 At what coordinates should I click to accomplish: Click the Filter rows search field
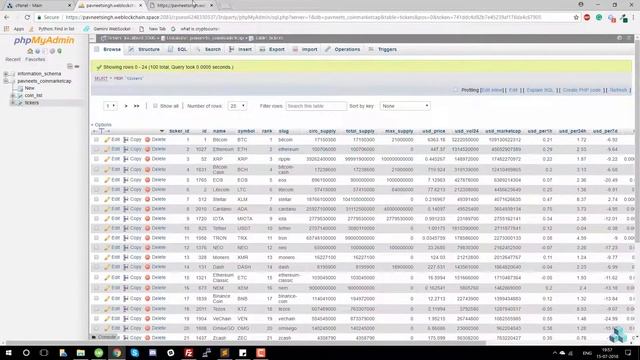click(316, 106)
